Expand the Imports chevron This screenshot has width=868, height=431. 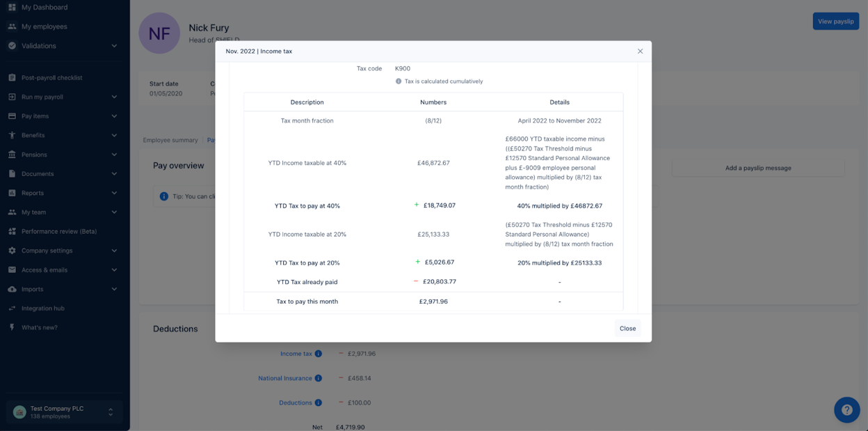[114, 289]
